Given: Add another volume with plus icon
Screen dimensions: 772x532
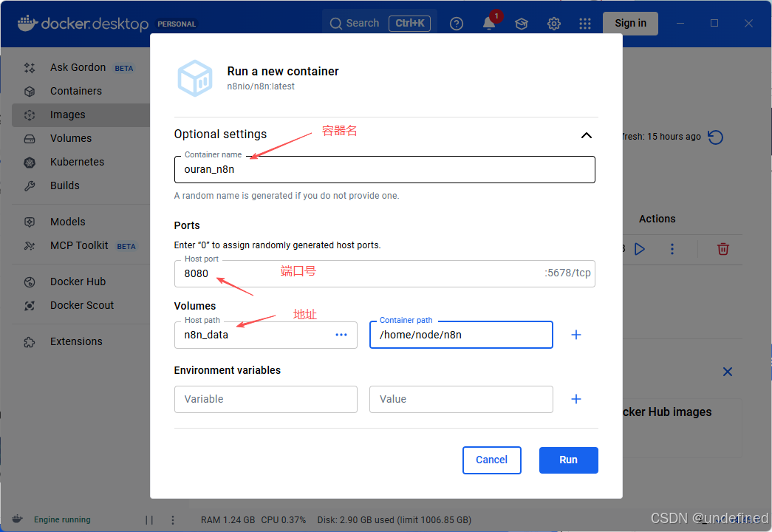Looking at the screenshot, I should tap(576, 335).
